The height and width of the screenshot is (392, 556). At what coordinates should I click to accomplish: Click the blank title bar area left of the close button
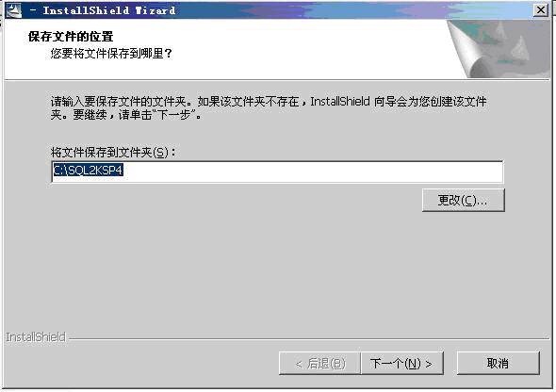coord(354,10)
